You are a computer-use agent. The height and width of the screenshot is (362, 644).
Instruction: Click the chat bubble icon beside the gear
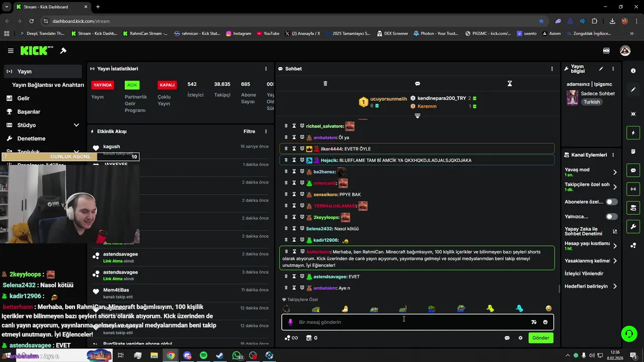click(x=507, y=338)
